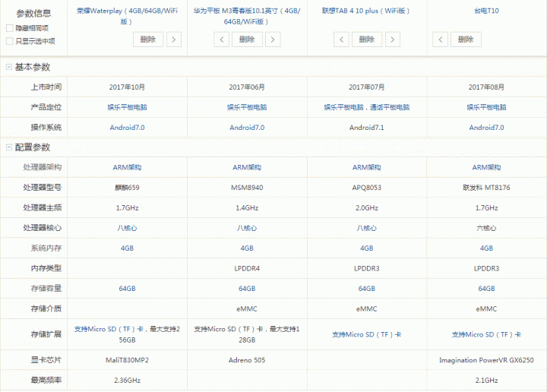The height and width of the screenshot is (392, 547).
Task: Remove 联想TAB 4 10 plus via 删除
Action: (x=367, y=40)
